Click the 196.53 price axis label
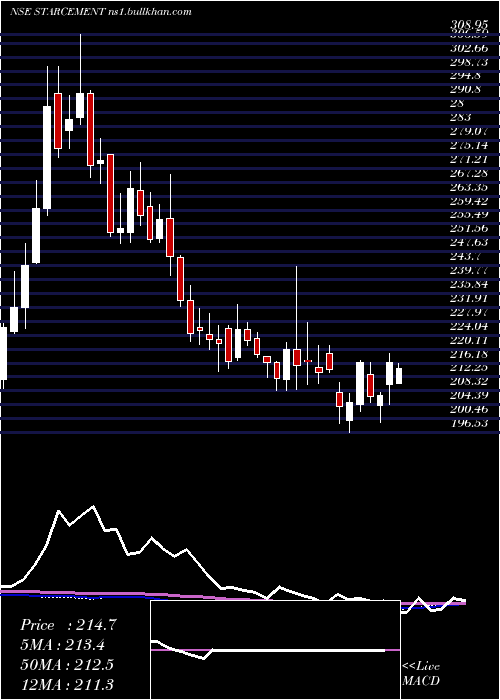 coord(469,423)
